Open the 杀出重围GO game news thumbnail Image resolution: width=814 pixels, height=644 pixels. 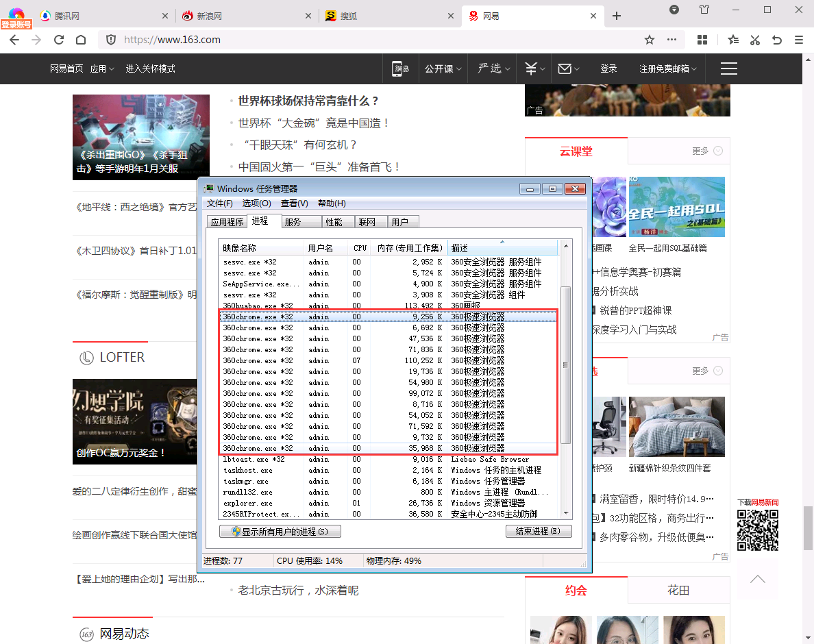[x=140, y=137]
